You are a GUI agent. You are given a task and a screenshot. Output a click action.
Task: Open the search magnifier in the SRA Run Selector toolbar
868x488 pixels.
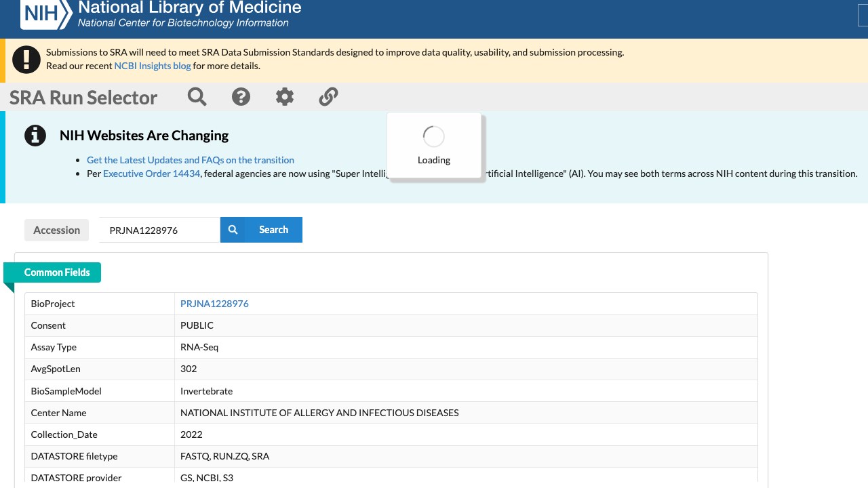point(197,97)
